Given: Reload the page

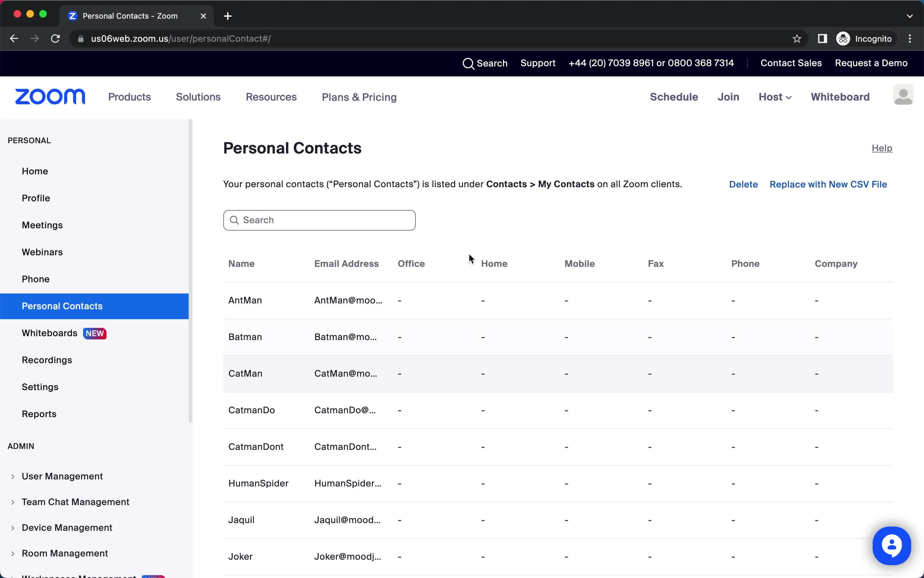Looking at the screenshot, I should (x=56, y=39).
